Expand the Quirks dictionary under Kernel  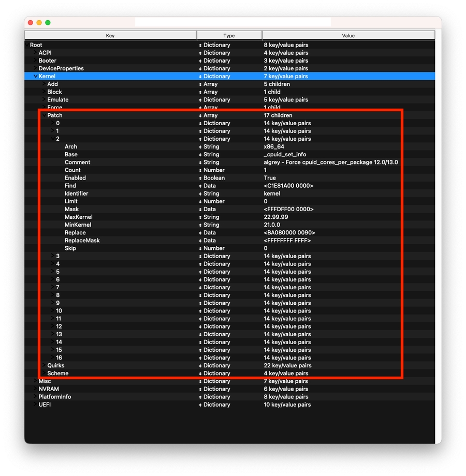click(x=43, y=365)
